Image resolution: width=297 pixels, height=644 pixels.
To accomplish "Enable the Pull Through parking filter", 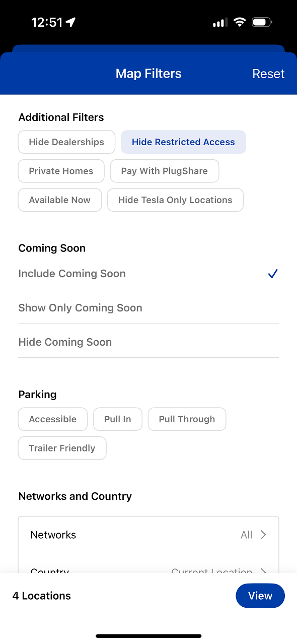I will (187, 419).
